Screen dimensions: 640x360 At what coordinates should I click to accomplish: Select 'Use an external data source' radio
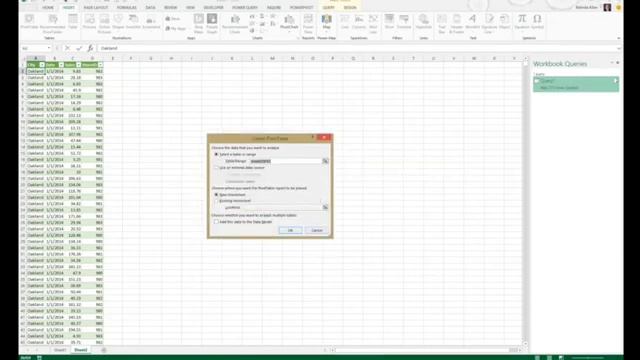click(216, 168)
